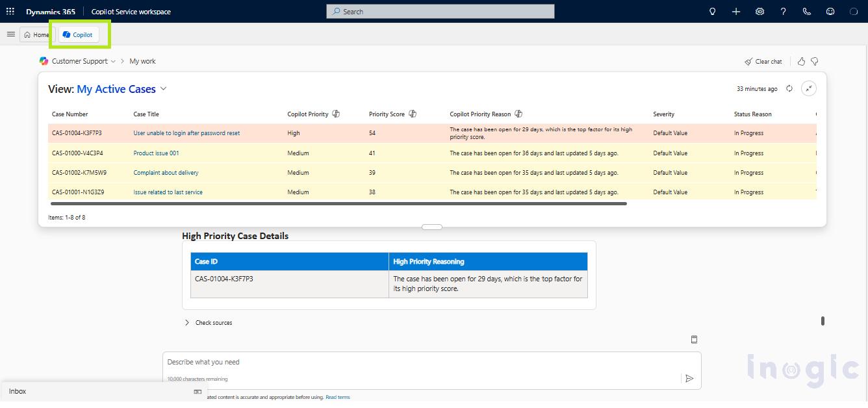868x408 pixels.
Task: Select case number CAS-01002-K7M5W9
Action: click(79, 173)
